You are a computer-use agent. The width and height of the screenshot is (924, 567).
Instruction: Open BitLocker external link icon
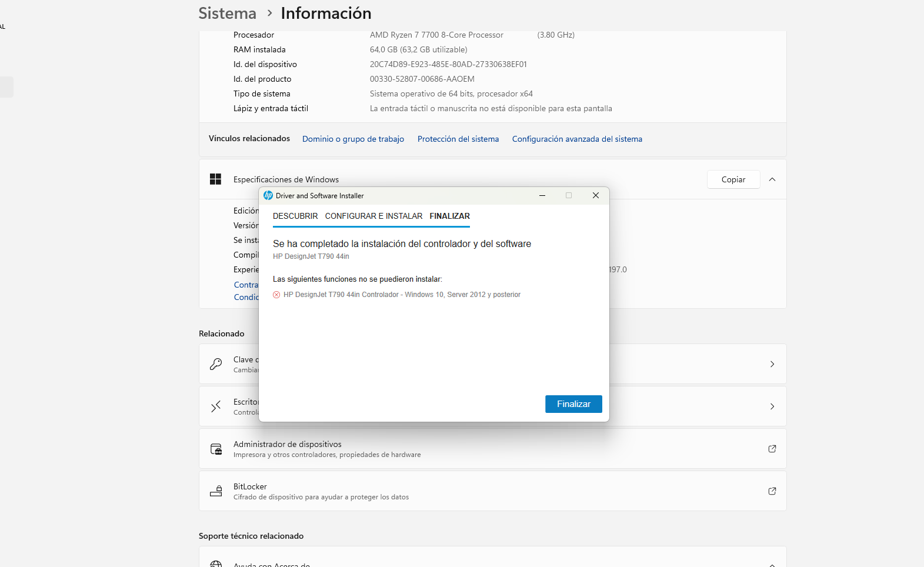click(x=772, y=491)
